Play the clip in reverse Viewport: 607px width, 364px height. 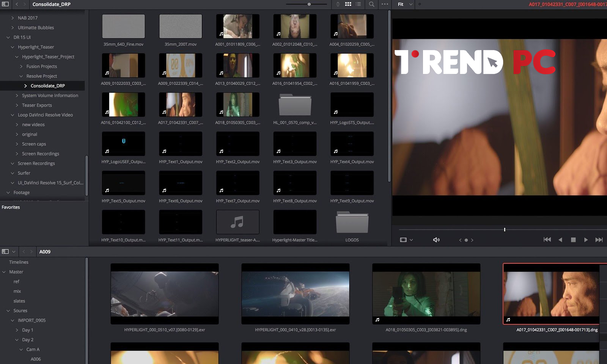click(x=560, y=240)
